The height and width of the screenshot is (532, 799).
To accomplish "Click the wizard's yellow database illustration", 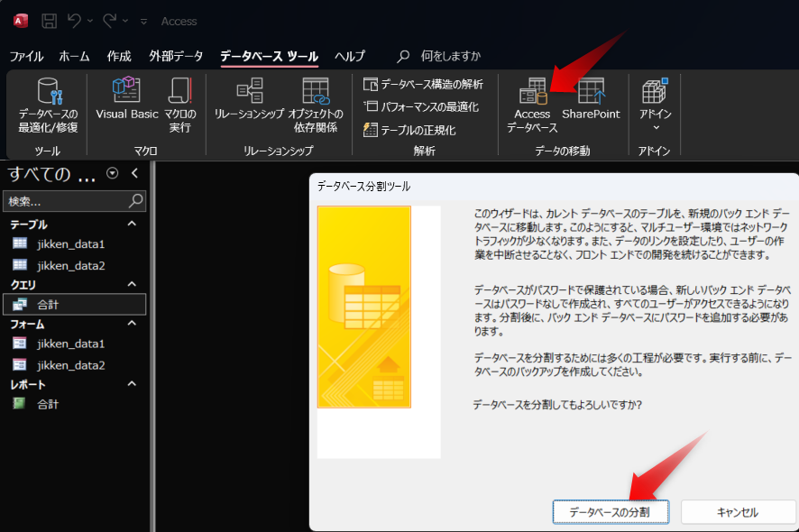I will coord(363,307).
